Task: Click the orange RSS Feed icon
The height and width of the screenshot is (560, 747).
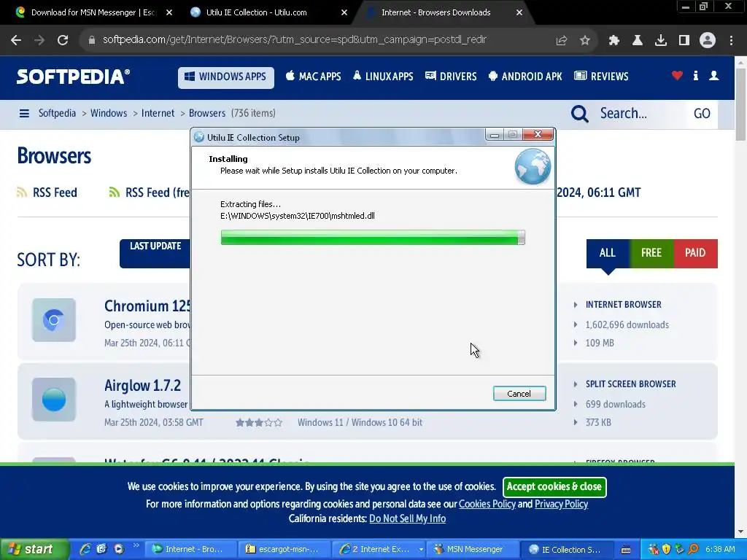Action: (x=21, y=192)
